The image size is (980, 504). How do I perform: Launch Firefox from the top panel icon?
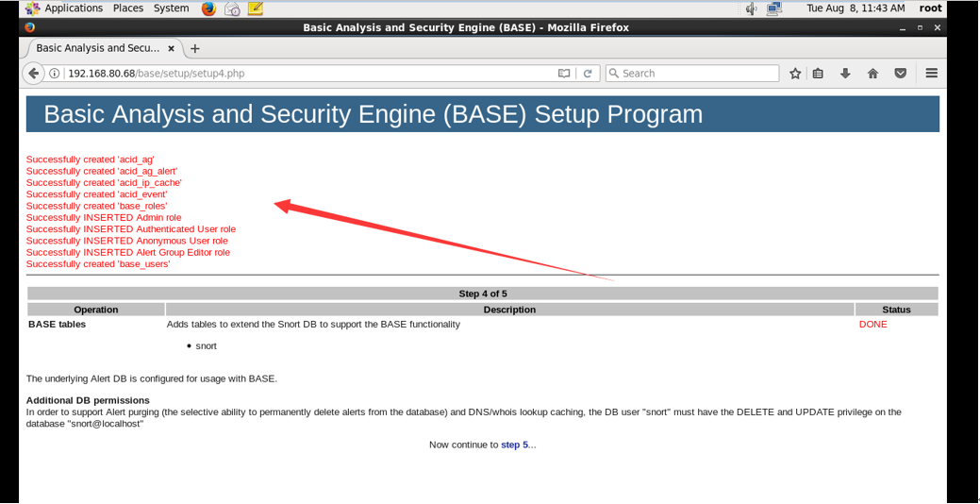(208, 8)
